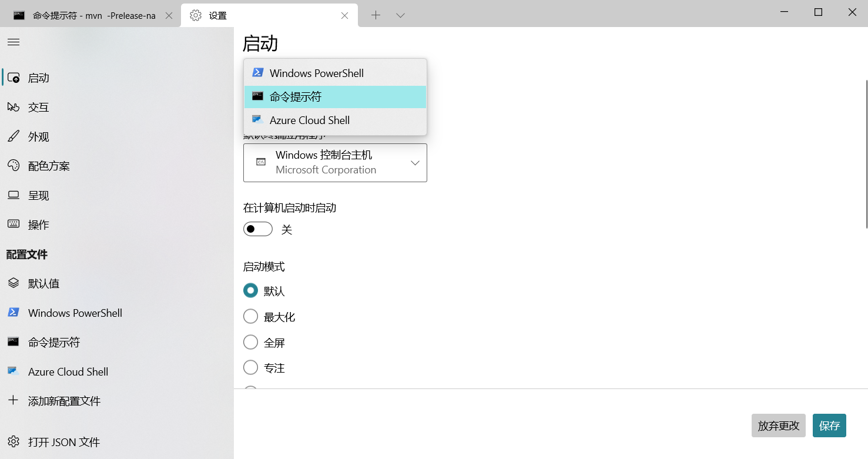868x459 pixels.
Task: Click the 交互 interaction pointer icon
Action: (x=14, y=107)
